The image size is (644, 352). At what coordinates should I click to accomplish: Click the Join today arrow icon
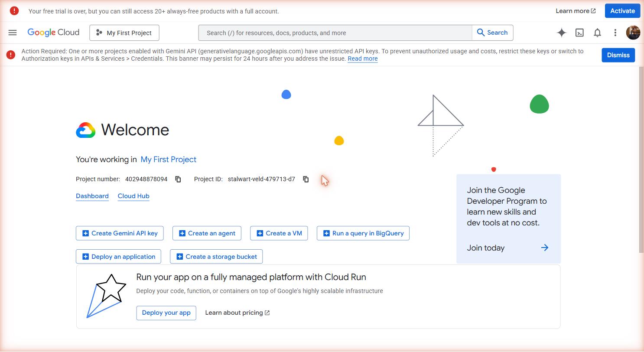tap(545, 248)
